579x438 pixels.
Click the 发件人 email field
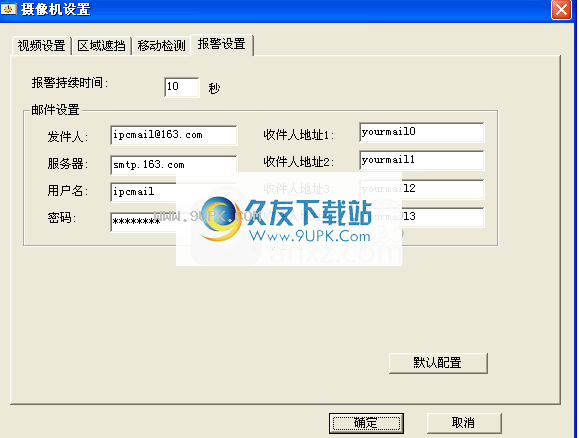[x=174, y=135]
